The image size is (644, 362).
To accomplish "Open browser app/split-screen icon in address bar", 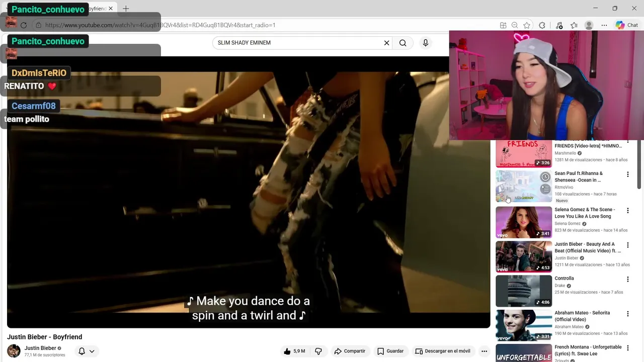I will tap(503, 25).
